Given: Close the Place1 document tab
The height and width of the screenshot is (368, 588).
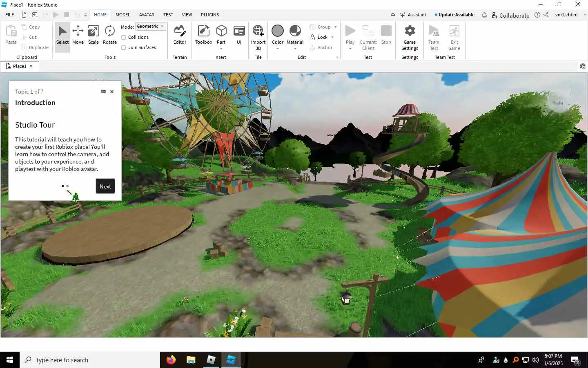Looking at the screenshot, I should tap(31, 66).
